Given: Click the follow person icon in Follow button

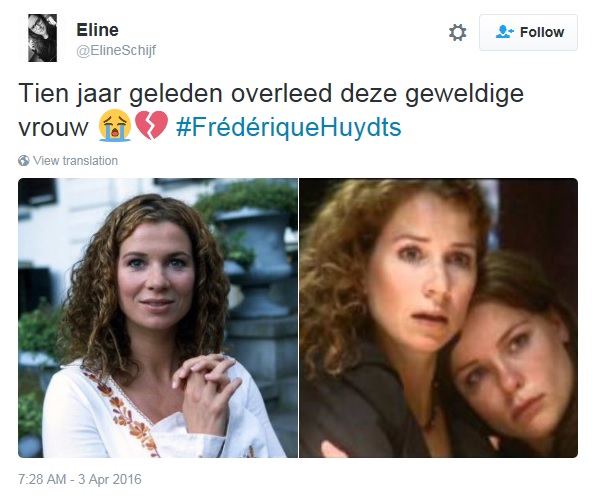Looking at the screenshot, I should (x=505, y=32).
